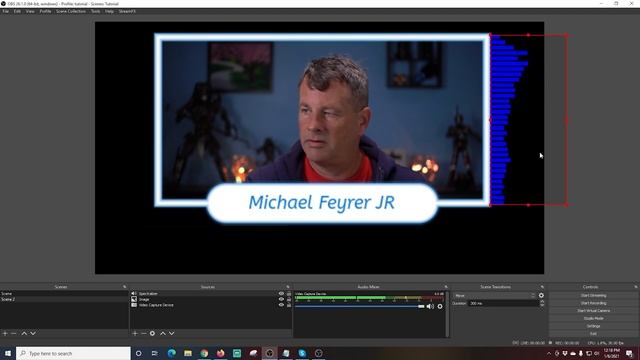Screen dimensions: 640x360
Task: Open Microsoft Edge from taskbar
Action: click(x=171, y=353)
